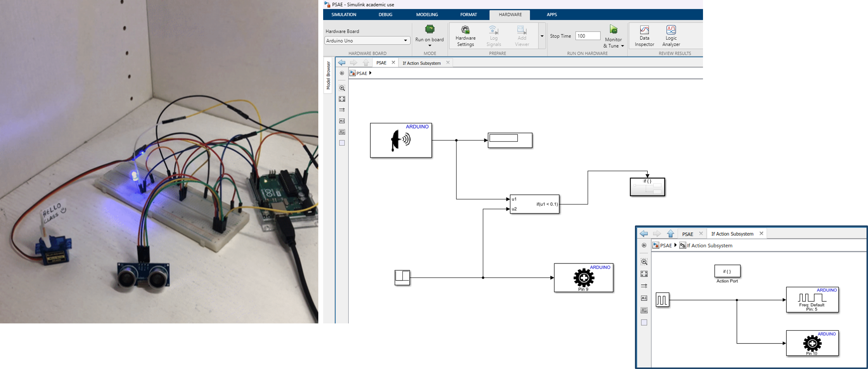Select the Area box tool in main palette

tap(342, 143)
